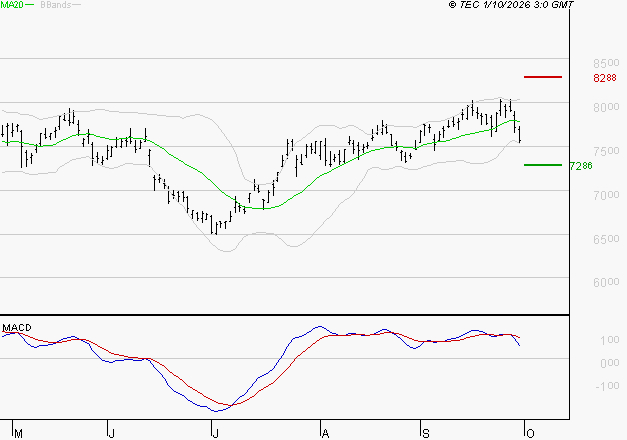Viewport: 627px width, 440px height.
Task: Click the MACD 100 axis label
Action: coord(610,340)
